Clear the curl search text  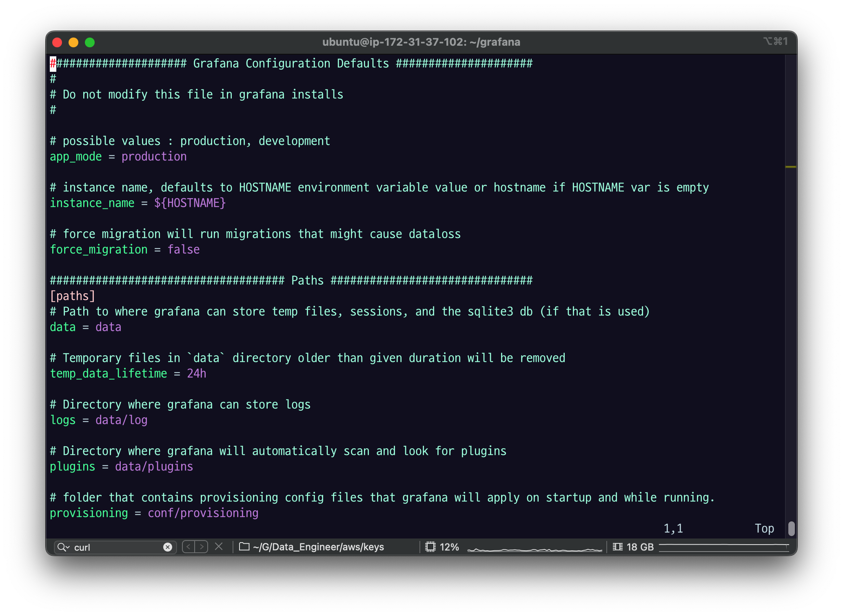167,547
